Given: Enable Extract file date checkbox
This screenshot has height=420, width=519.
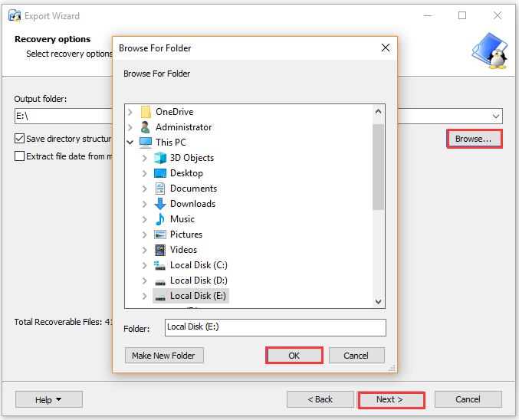Looking at the screenshot, I should (x=19, y=156).
